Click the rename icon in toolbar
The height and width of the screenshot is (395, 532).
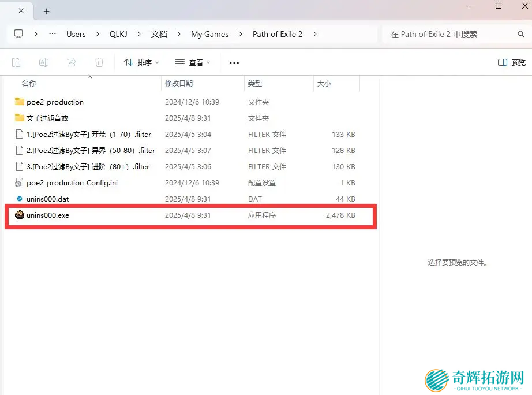click(44, 62)
